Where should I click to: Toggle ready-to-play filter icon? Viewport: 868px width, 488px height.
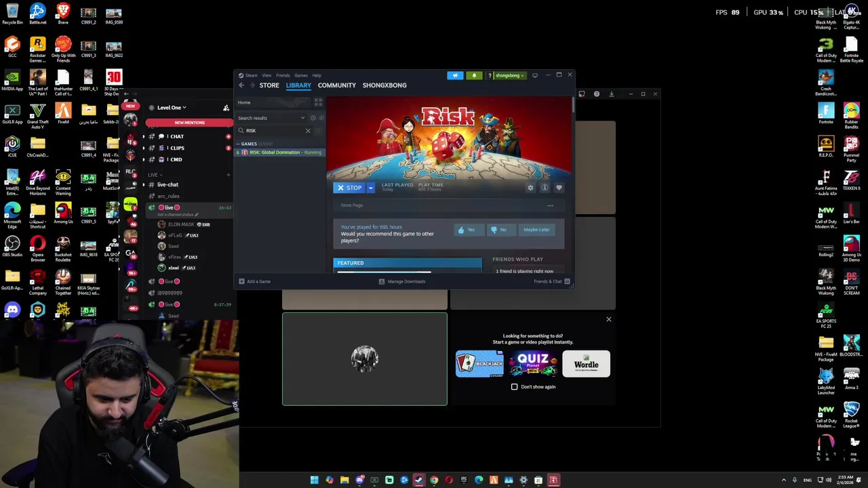(x=321, y=118)
